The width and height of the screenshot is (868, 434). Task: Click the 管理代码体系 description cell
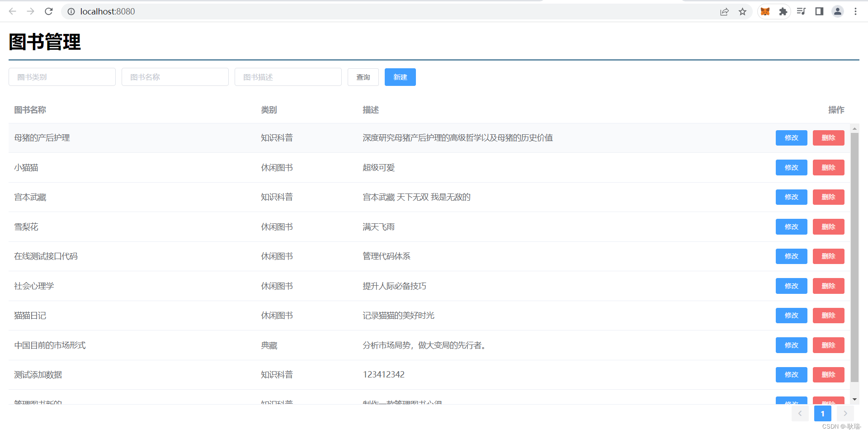point(387,256)
